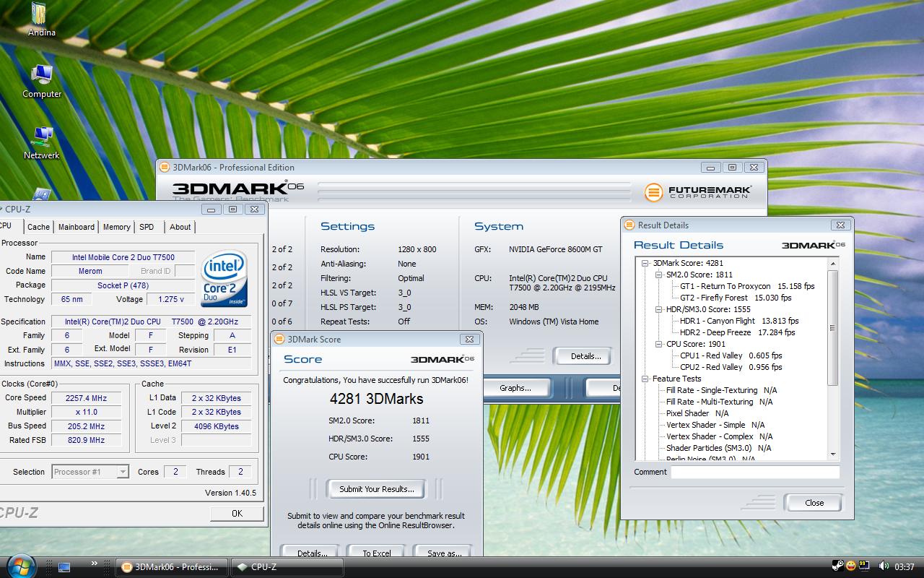
Task: Click the Result Details window title icon
Action: point(629,225)
